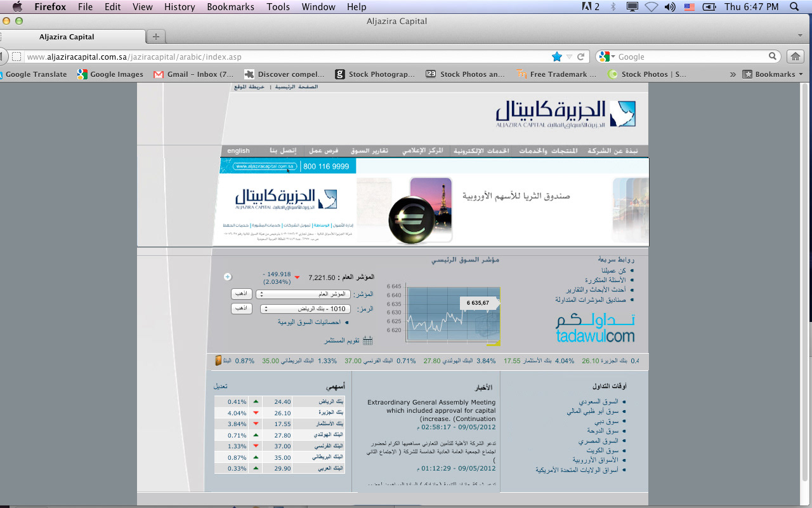812x508 pixels.
Task: Show more bookmarks with chevron arrows
Action: click(x=733, y=74)
